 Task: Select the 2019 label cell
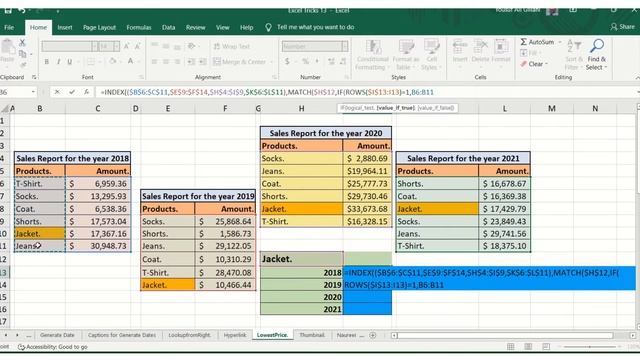[x=302, y=285]
